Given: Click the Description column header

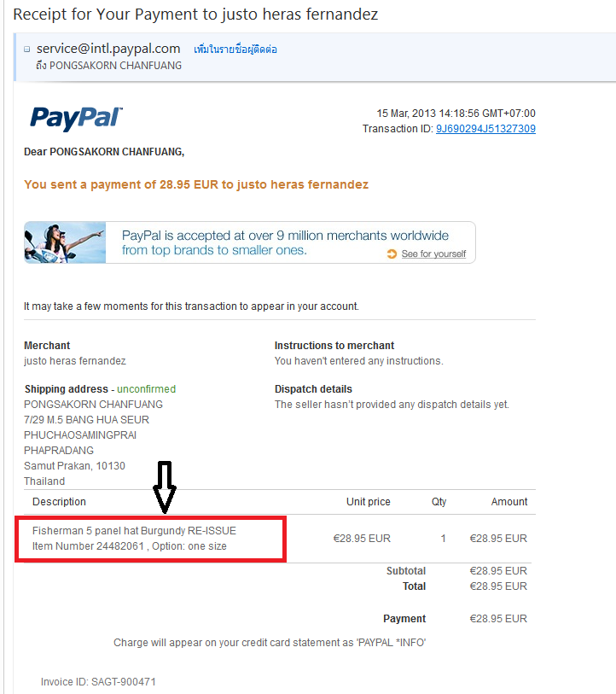Looking at the screenshot, I should pos(59,501).
